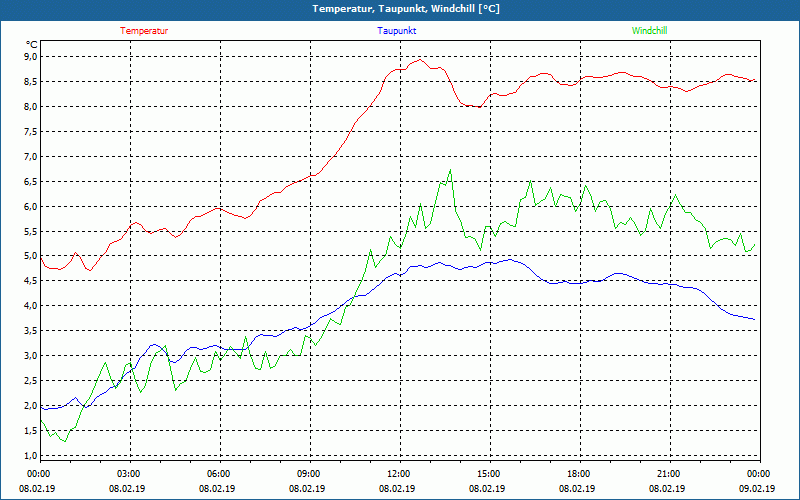Click the 09:00 time axis label
Image resolution: width=800 pixels, height=500 pixels.
click(310, 474)
